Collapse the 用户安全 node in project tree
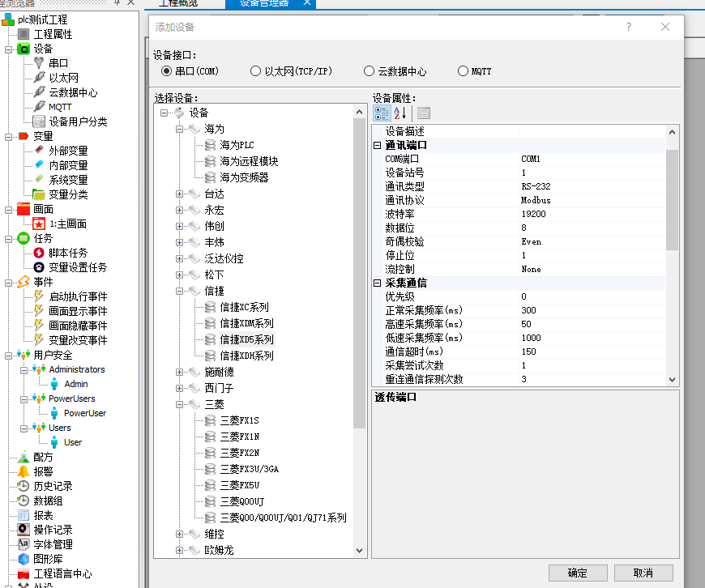The image size is (705, 588). (8, 355)
